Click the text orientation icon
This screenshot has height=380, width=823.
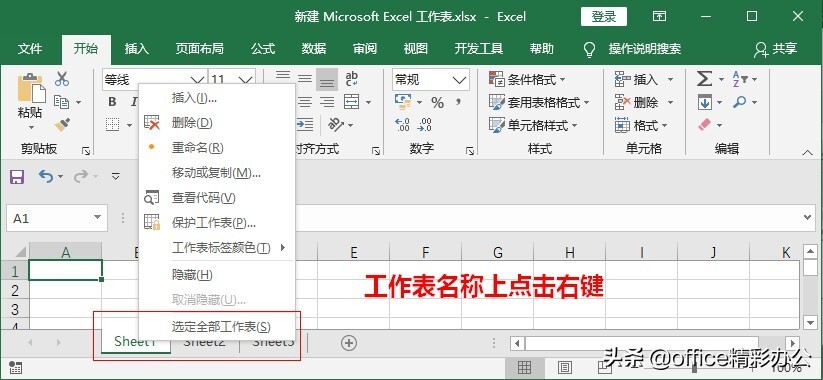[x=336, y=124]
